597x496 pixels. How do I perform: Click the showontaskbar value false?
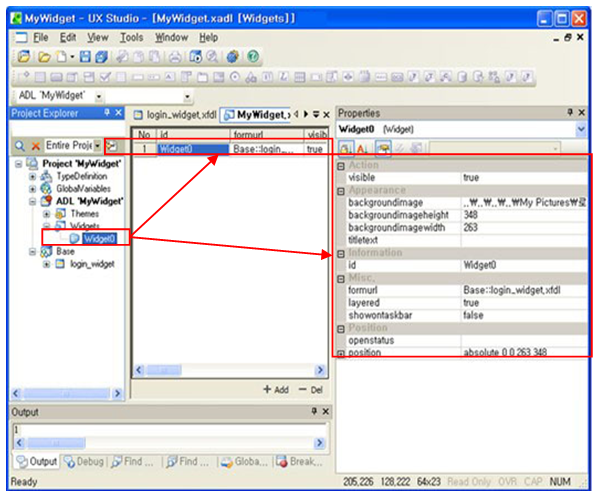pyautogui.click(x=473, y=316)
